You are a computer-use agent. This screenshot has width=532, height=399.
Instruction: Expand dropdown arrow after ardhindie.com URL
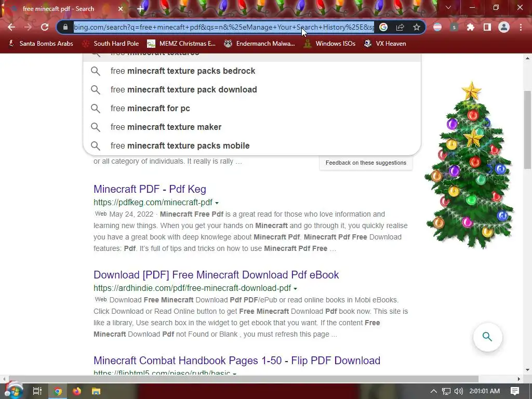point(295,289)
